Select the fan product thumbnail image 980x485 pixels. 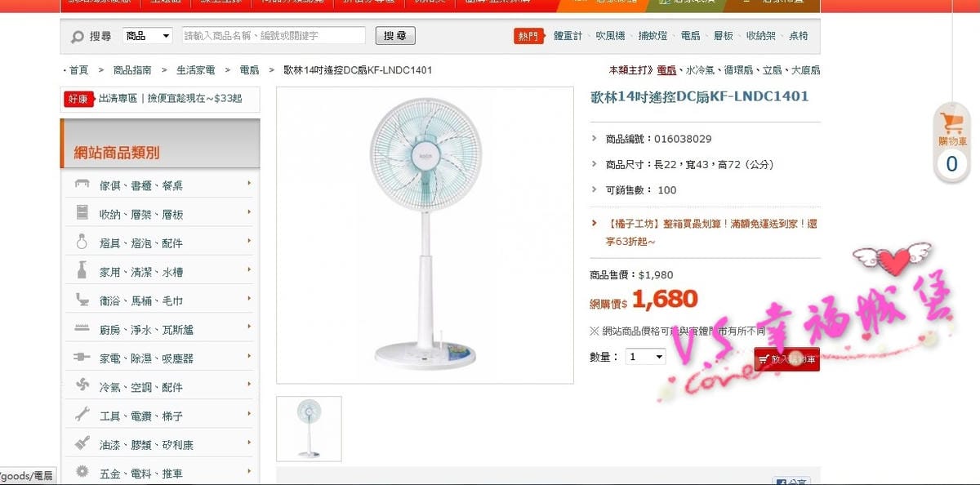pos(310,429)
